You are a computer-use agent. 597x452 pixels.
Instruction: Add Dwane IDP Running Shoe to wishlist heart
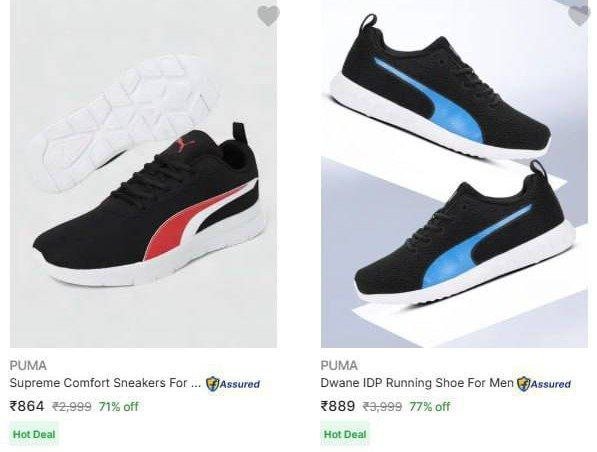pos(579,16)
